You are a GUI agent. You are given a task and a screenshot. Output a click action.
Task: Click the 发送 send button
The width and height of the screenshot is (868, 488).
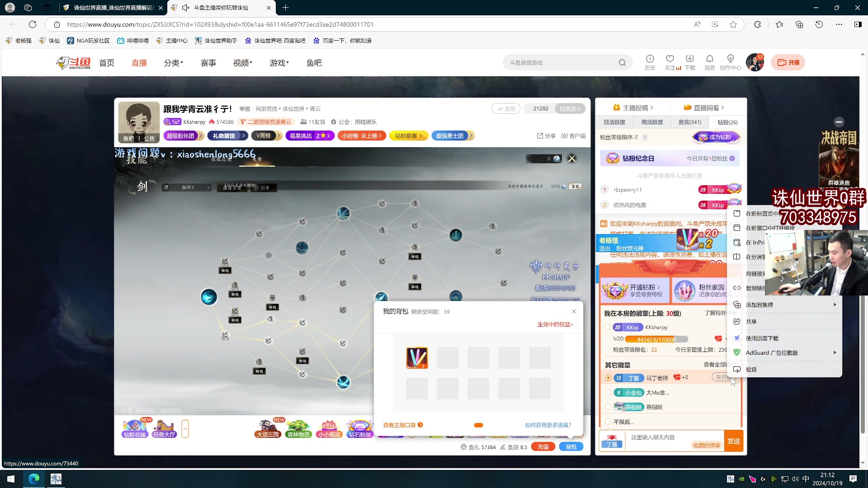733,441
